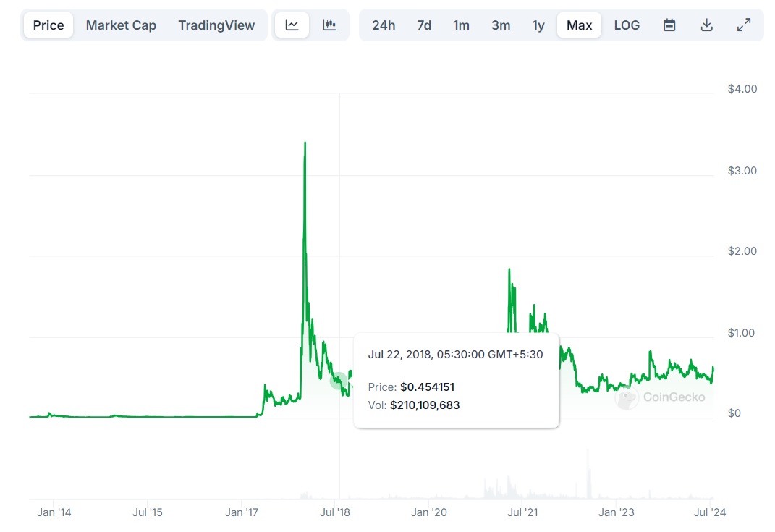Open the TradingView tab
Screen dimensions: 775x532
[x=216, y=25]
